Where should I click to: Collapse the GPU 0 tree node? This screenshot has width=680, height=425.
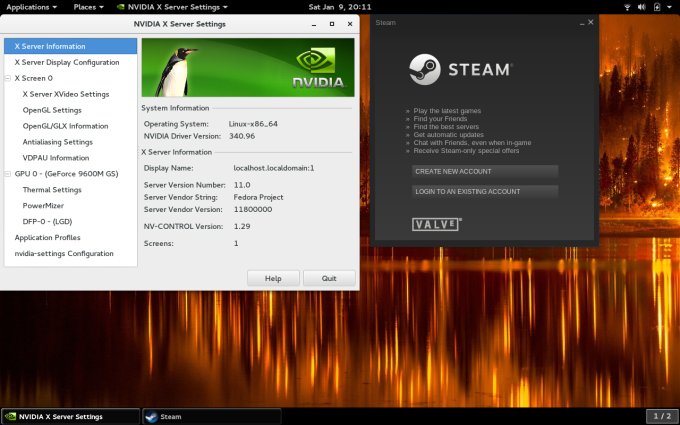tap(8, 173)
